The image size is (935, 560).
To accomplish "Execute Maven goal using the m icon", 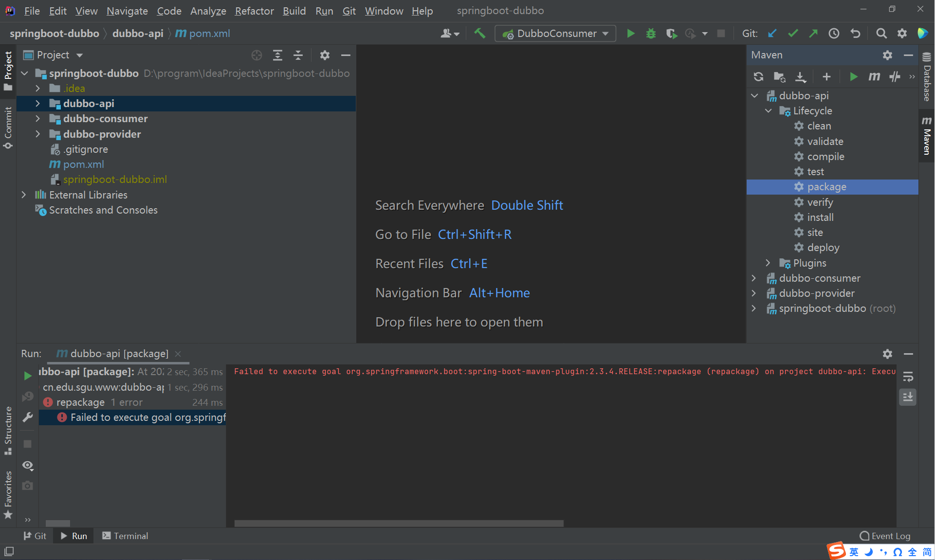I will pos(874,76).
